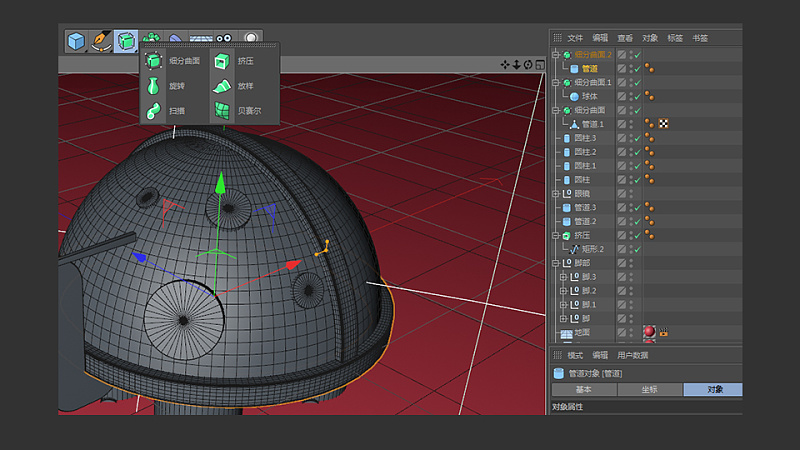Expand the 脚.3 null object
This screenshot has width=800, height=450.
click(x=563, y=276)
